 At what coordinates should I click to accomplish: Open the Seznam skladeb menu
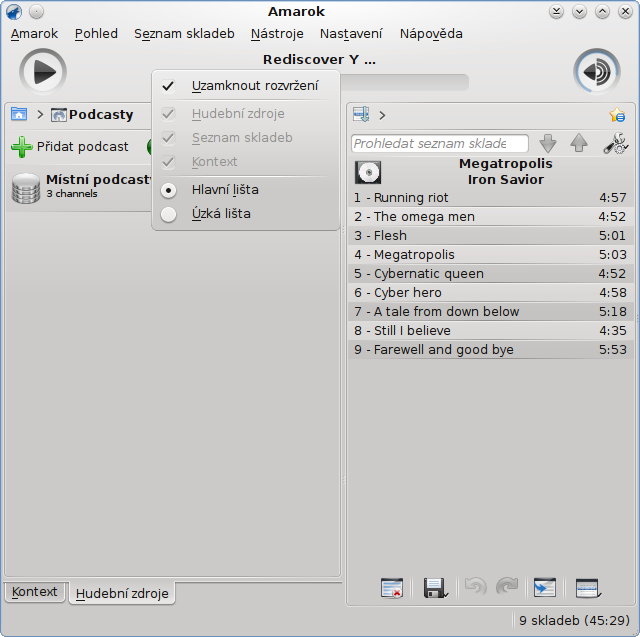184,33
